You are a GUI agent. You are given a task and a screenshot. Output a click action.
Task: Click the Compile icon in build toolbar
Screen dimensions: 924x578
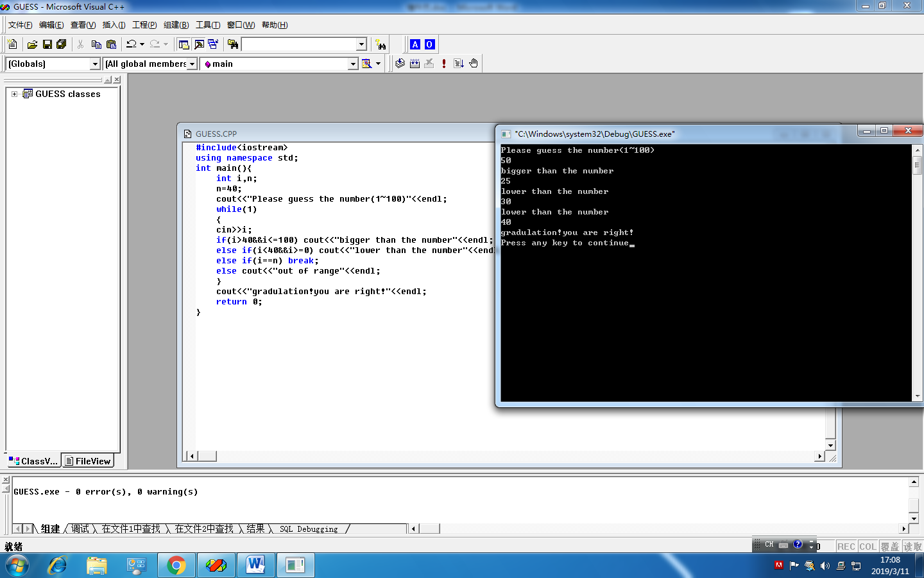click(400, 64)
